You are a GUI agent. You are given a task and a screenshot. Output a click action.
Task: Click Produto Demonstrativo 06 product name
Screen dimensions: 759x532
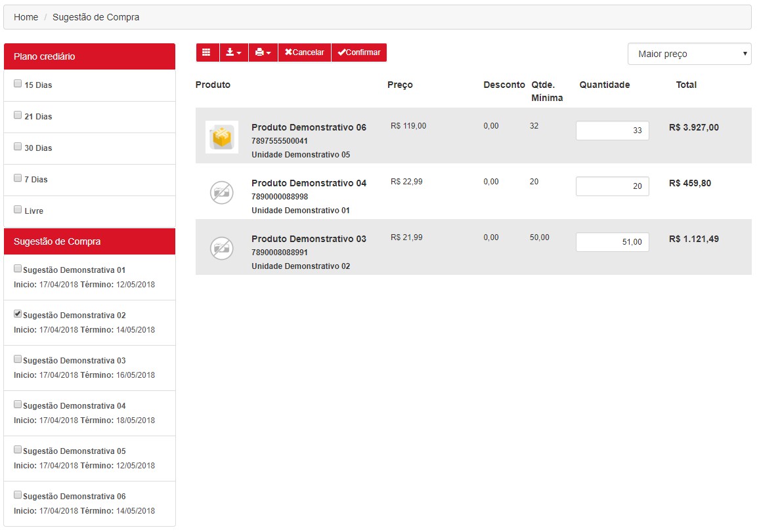click(x=309, y=127)
